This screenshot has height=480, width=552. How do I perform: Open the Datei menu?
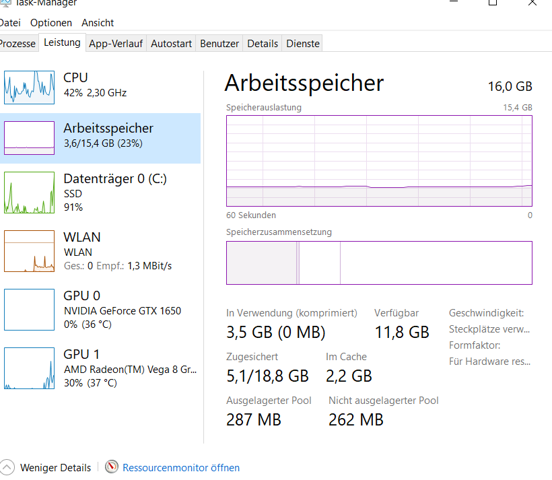10,23
